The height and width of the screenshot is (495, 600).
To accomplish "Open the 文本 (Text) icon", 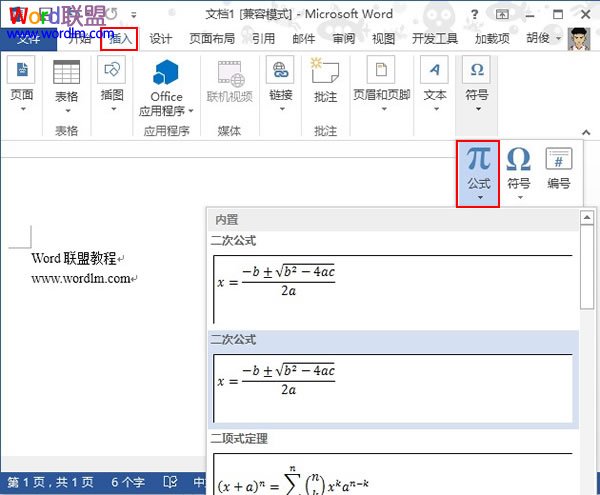I will point(434,70).
